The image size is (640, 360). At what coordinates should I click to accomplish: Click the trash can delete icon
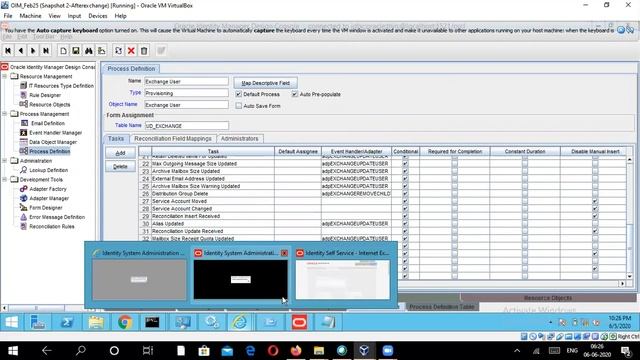144,51
